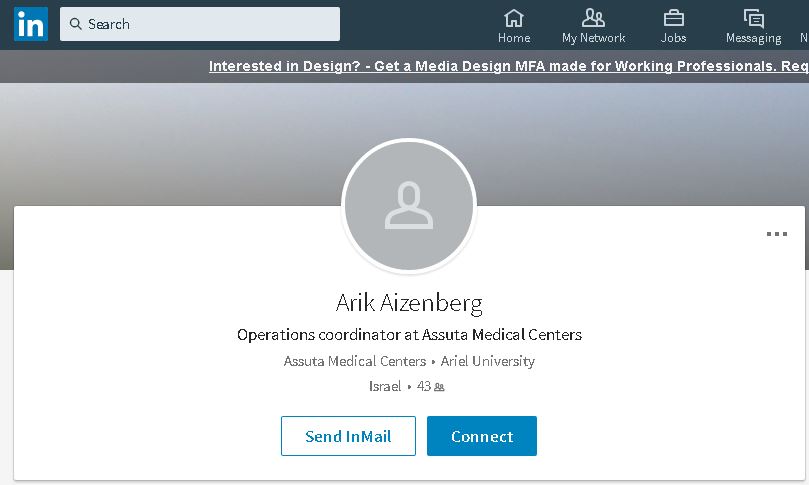The image size is (809, 485).
Task: Select the Jobs navigation label
Action: (673, 38)
